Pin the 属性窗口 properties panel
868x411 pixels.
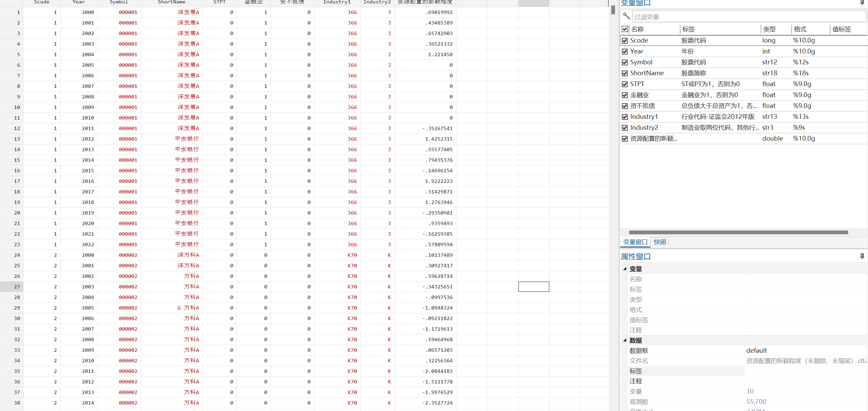(862, 256)
